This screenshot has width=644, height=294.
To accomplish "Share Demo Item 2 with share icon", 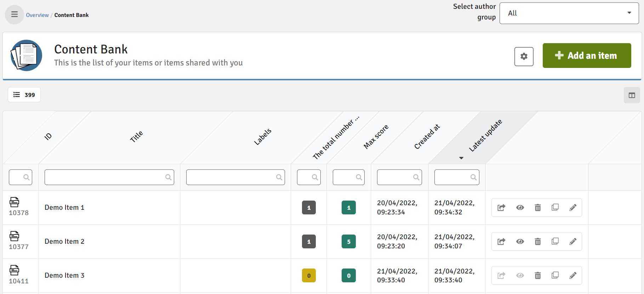I will click(501, 242).
